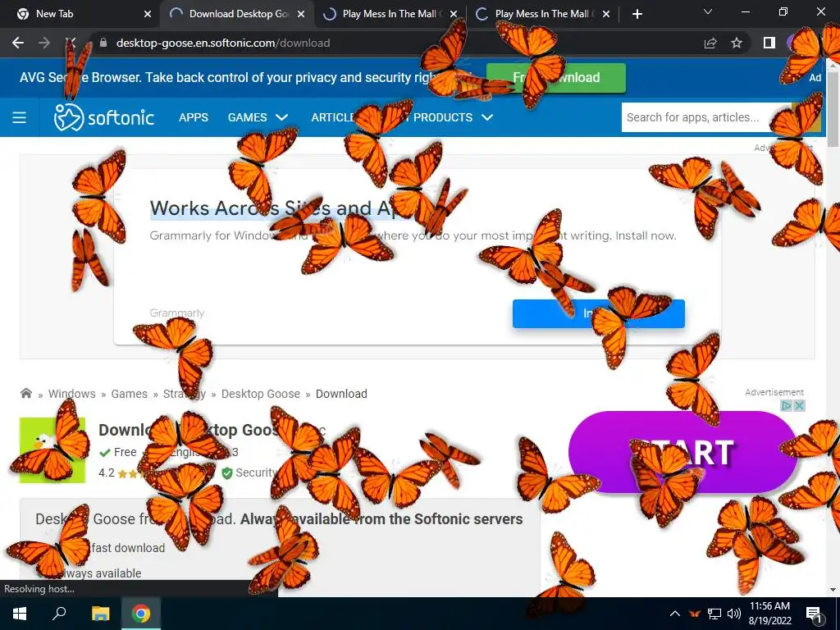Open File Explorer from taskbar
Screen dimensions: 840x630
[x=100, y=614]
